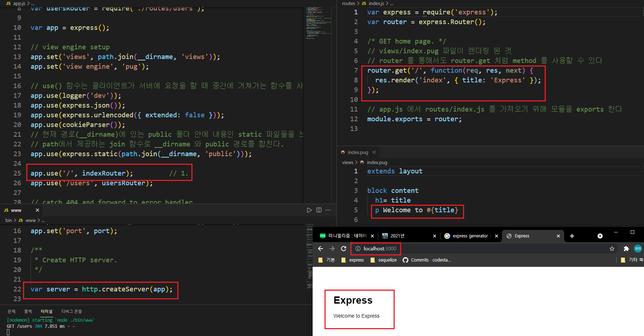Open the routes breadcrumb dropdown
The height and width of the screenshot is (336, 644).
coord(348,3)
